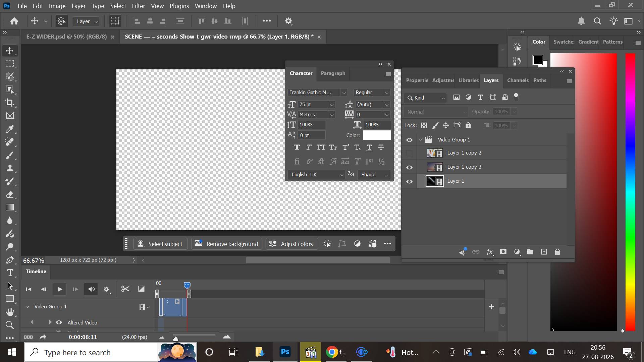The height and width of the screenshot is (362, 644).
Task: Select the Horizontal Type tool
Action: pyautogui.click(x=10, y=273)
